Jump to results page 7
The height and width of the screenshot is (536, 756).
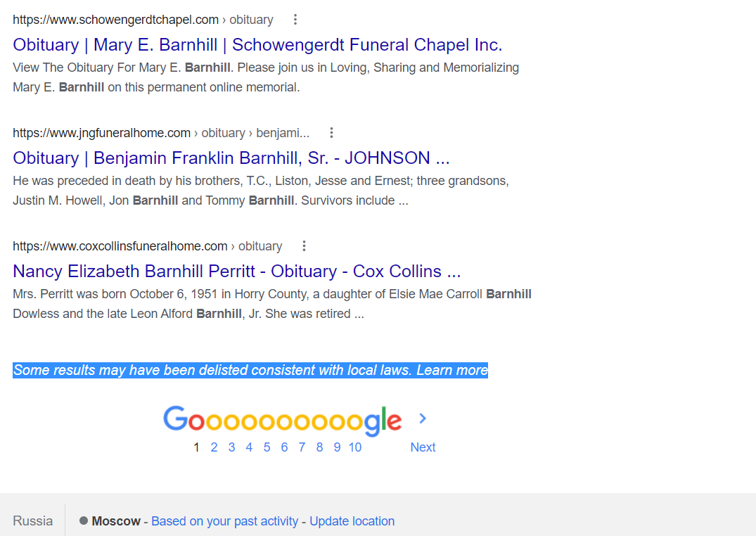tap(302, 447)
